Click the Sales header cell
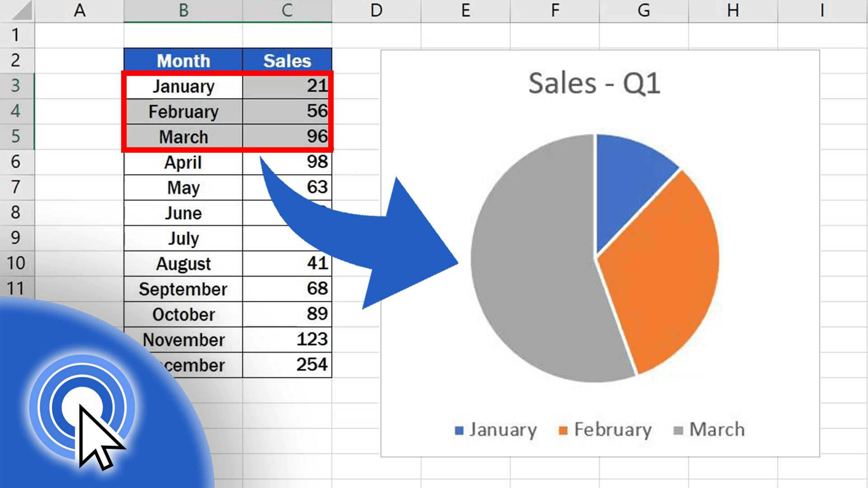 click(287, 61)
